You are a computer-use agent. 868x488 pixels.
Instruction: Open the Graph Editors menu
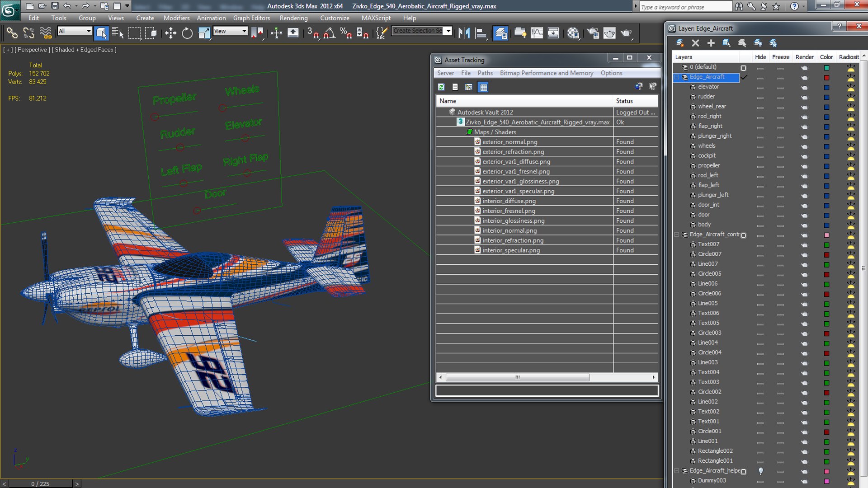[x=251, y=18]
